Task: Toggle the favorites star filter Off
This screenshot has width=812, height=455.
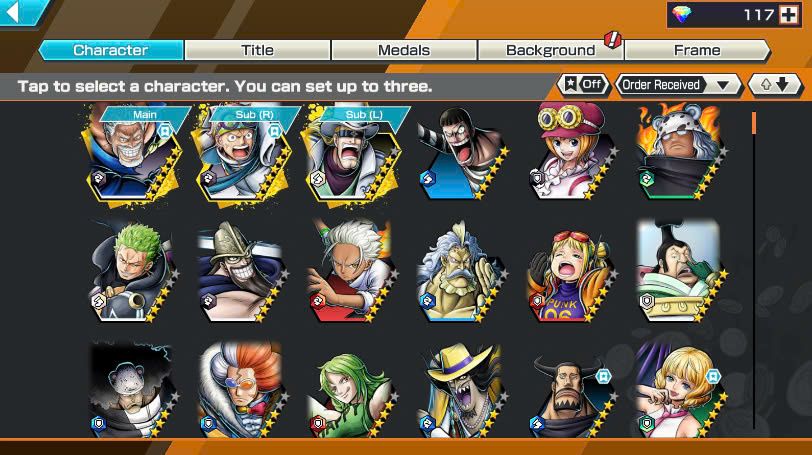Action: pos(584,84)
